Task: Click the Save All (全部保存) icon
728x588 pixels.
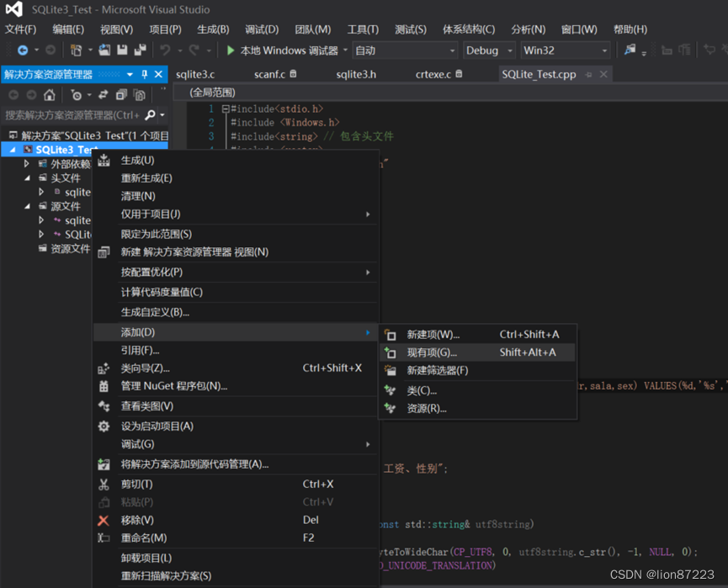Action: (x=141, y=50)
